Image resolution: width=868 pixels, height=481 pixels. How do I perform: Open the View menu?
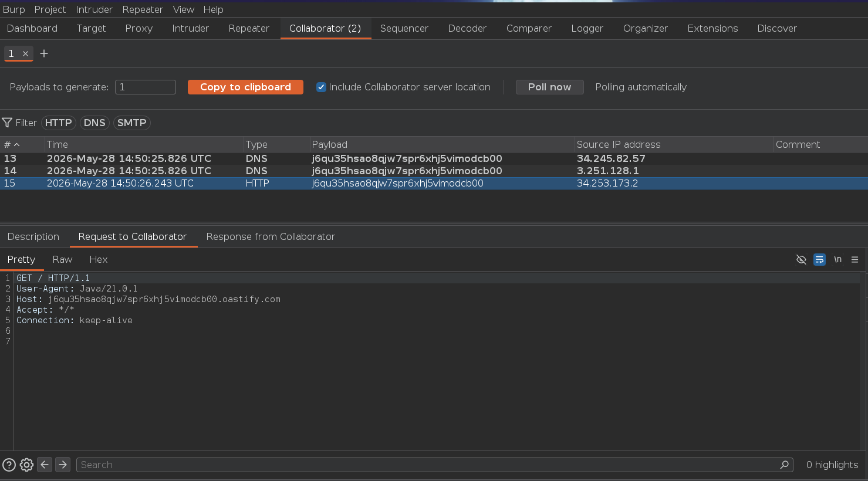[183, 9]
